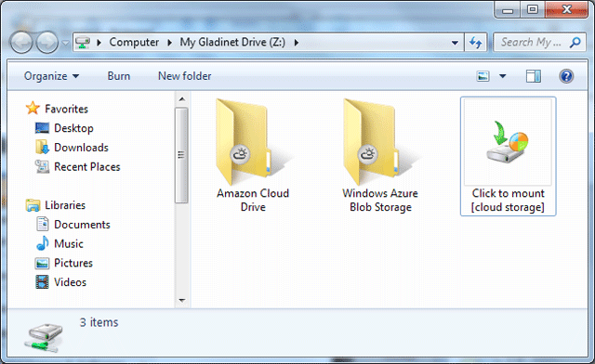Click the navigation pane scrollbar down arrow
595x364 pixels.
[x=182, y=300]
